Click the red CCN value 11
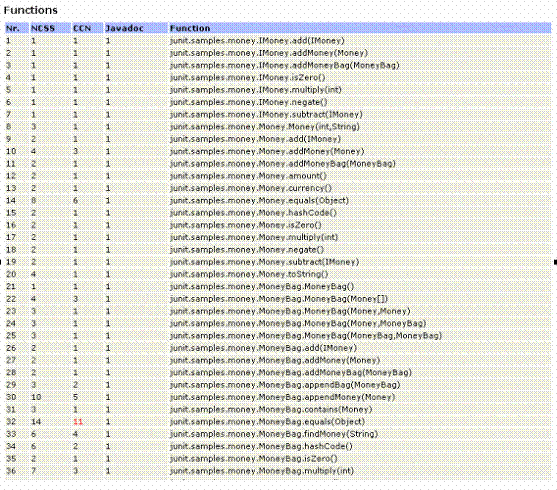This screenshot has width=557, height=490. click(78, 422)
